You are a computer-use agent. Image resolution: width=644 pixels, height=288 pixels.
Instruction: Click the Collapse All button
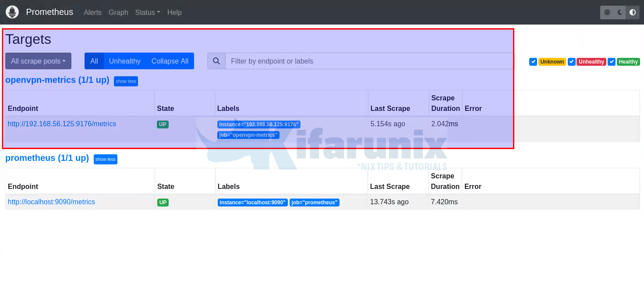point(170,61)
